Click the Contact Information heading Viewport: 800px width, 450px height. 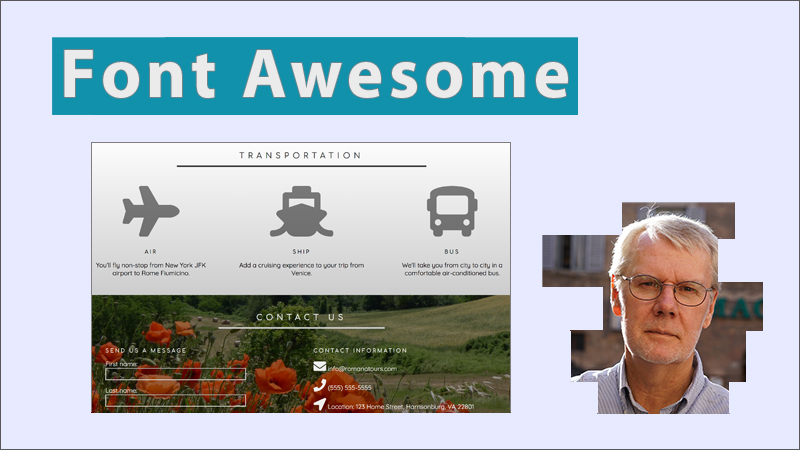(360, 351)
